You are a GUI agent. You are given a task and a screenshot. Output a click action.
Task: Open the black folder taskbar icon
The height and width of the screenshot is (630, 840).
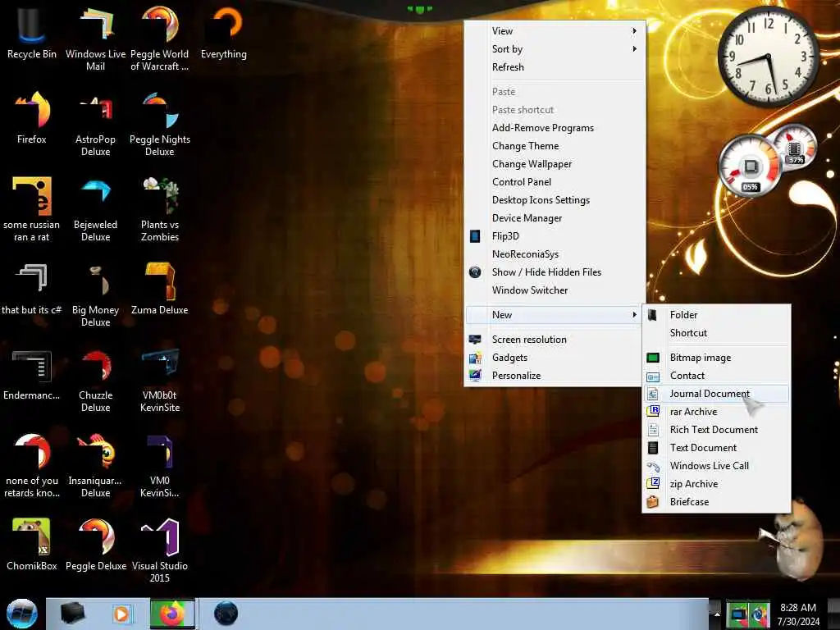72,614
